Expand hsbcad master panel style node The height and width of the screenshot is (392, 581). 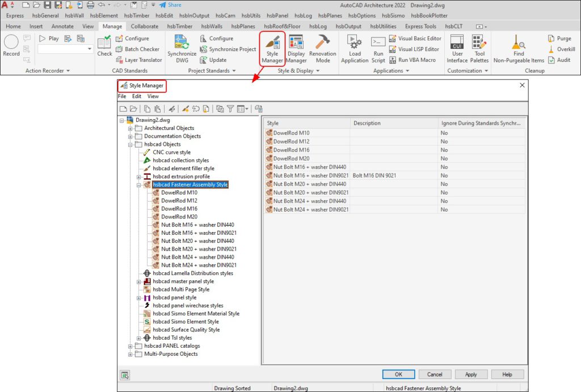click(x=139, y=282)
